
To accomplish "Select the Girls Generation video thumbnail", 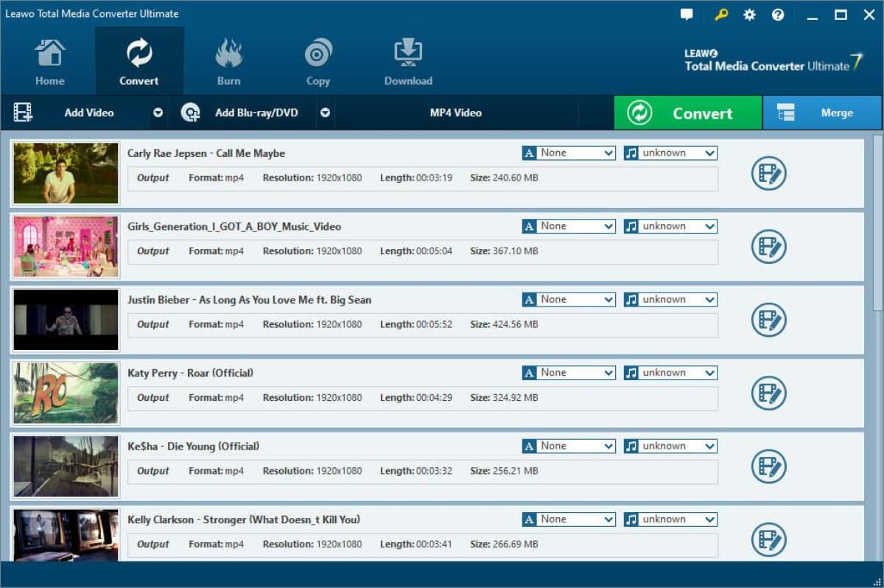I will [x=66, y=247].
